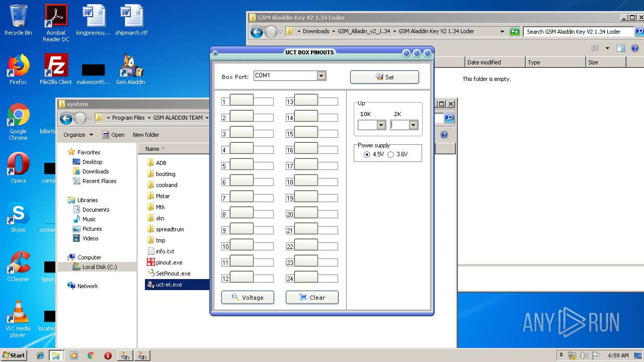Screen dimensions: 644x362
Task: Open address history in GSM Aladdin Key window
Action: tap(502, 31)
